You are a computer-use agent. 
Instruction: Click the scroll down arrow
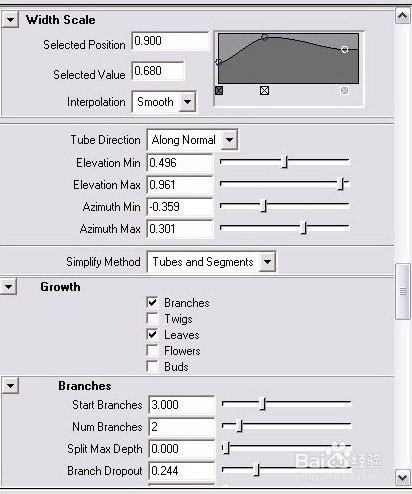[403, 478]
